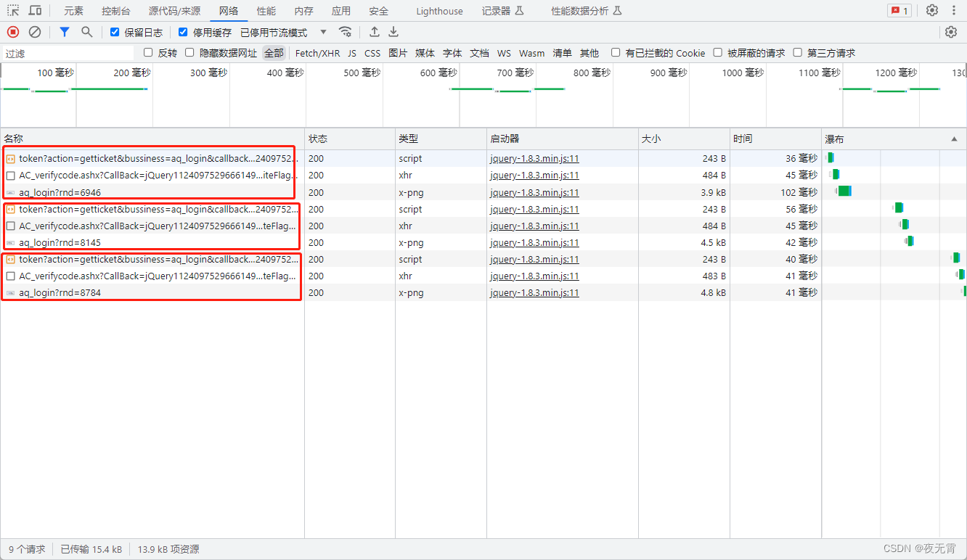This screenshot has height=560, width=967.
Task: Click the 102 毫秒 time cell
Action: (x=775, y=192)
